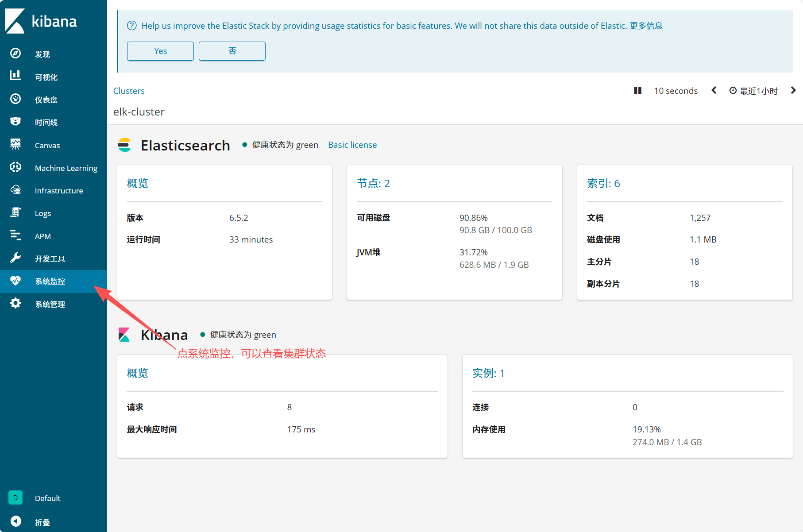Image resolution: width=803 pixels, height=532 pixels.
Task: Click the 系统管理 gear icon
Action: (x=15, y=303)
